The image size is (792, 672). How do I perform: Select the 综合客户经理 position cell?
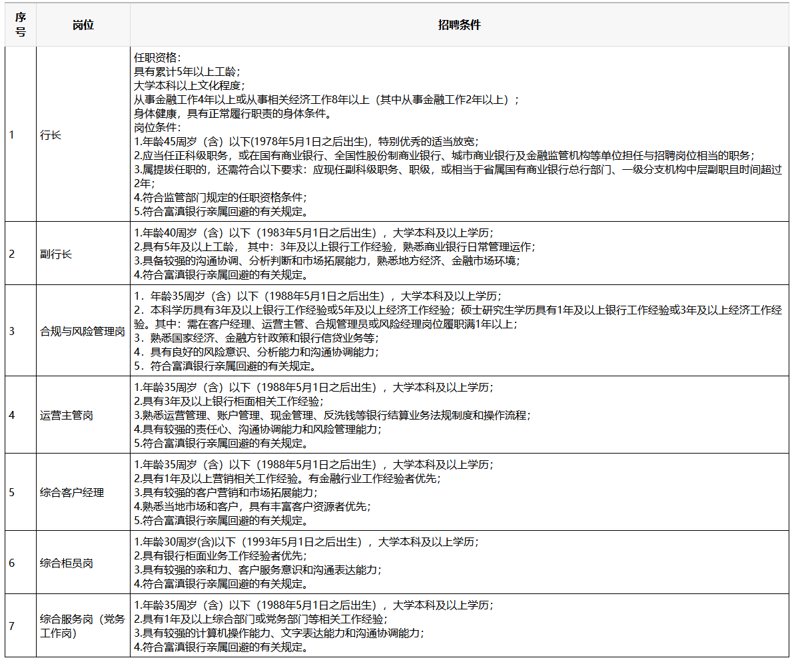(x=72, y=492)
